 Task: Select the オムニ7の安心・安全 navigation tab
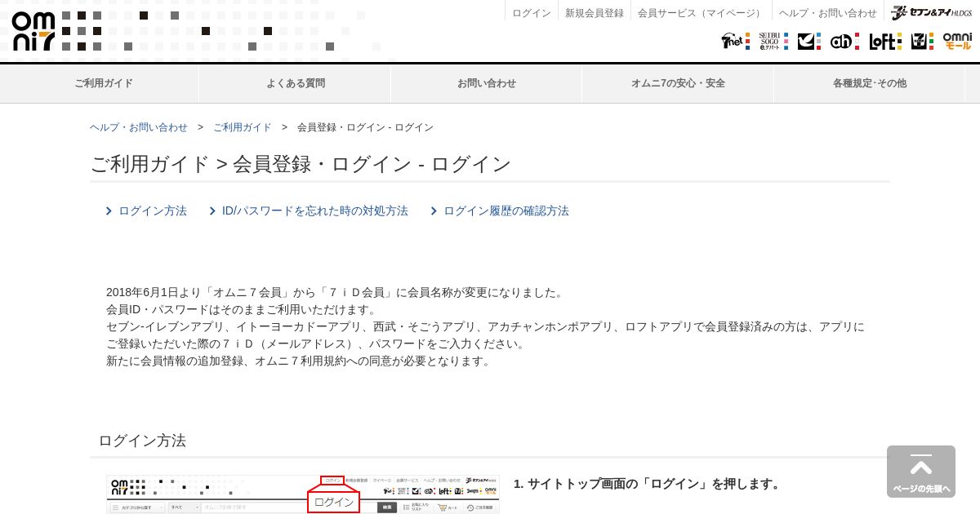click(x=678, y=83)
